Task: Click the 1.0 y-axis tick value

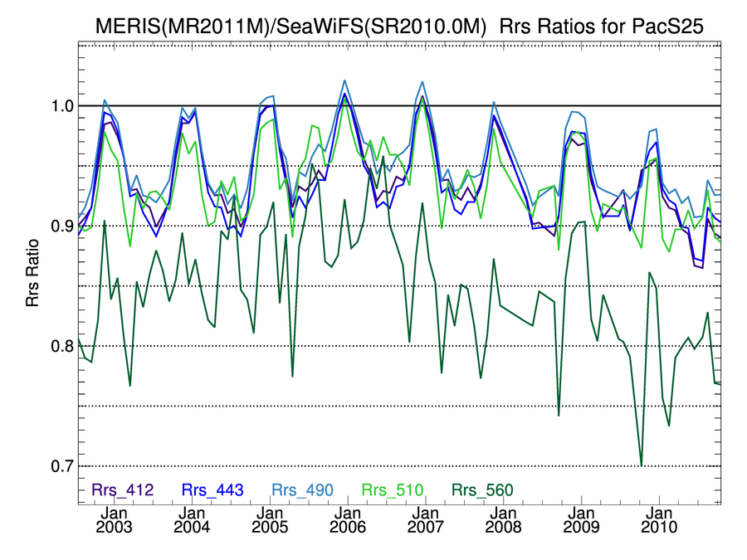Action: pos(62,105)
